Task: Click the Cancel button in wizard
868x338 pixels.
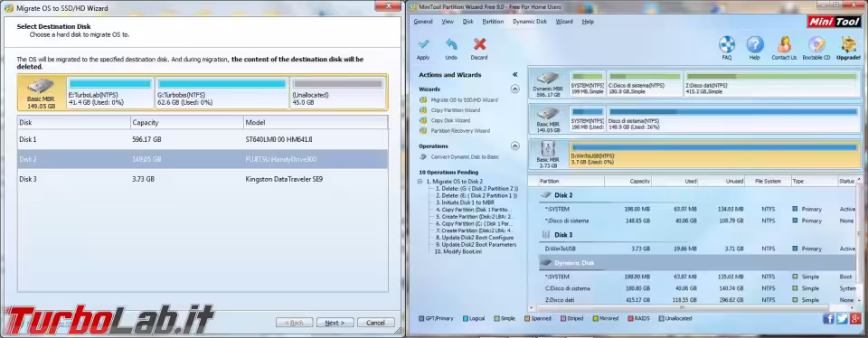Action: tap(376, 323)
